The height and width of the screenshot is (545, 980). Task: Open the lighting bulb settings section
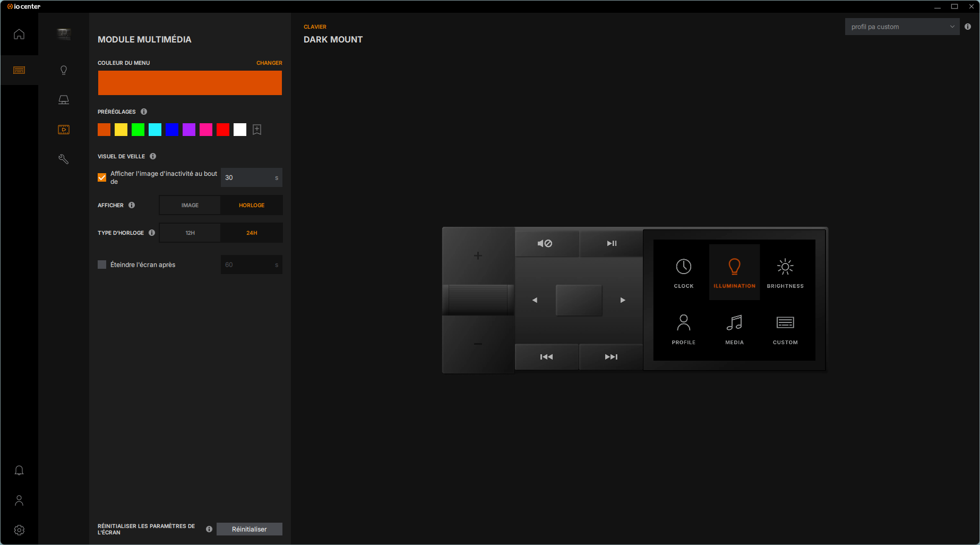point(64,70)
